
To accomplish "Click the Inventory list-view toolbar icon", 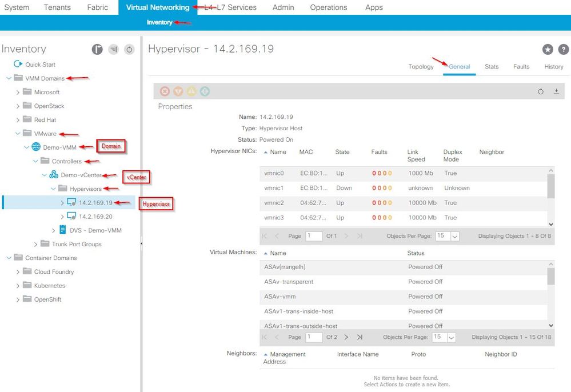I will click(x=114, y=49).
